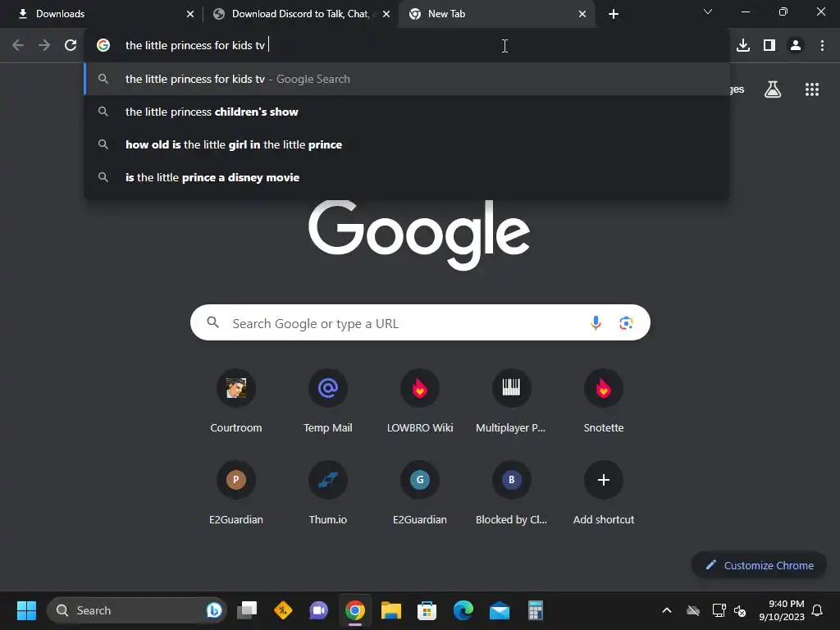Open File Explorer from taskbar
The height and width of the screenshot is (630, 840).
(391, 610)
